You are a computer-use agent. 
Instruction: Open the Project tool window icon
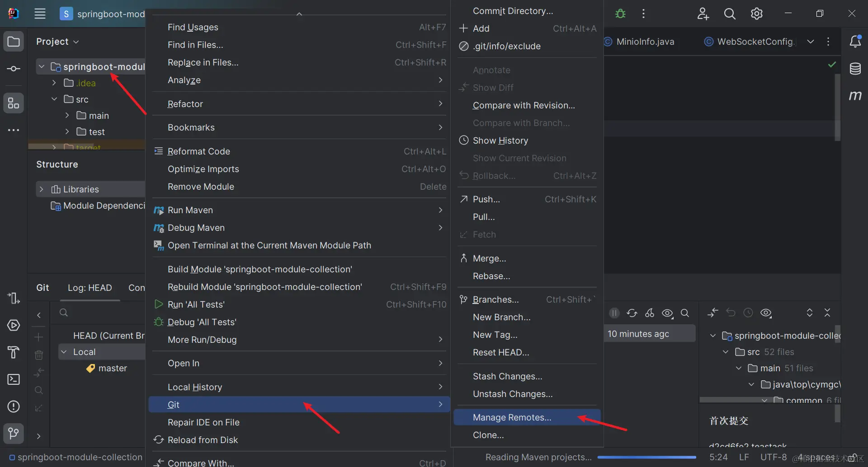click(x=14, y=42)
